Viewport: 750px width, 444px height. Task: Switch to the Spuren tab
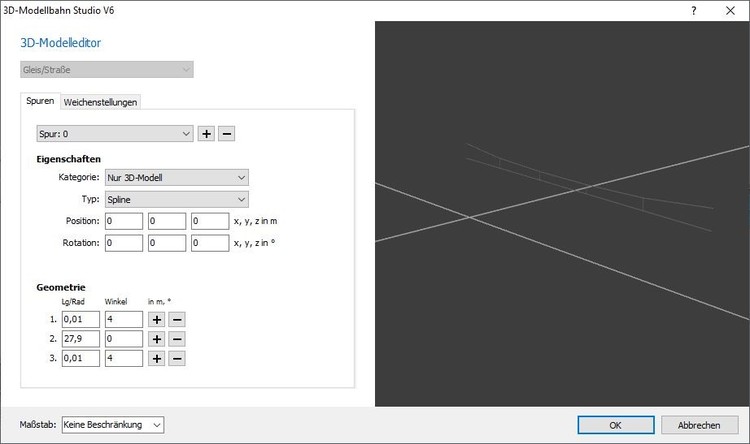[x=40, y=101]
